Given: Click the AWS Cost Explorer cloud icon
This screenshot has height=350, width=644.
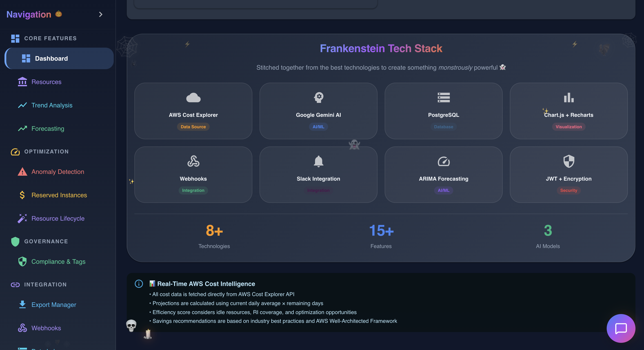Looking at the screenshot, I should coord(193,98).
